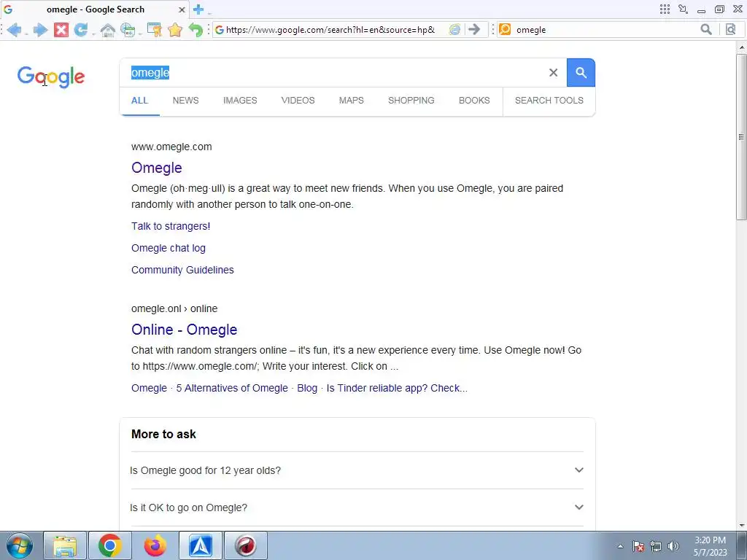Viewport: 747px width, 560px height.
Task: Click the find-in-page icon at toolbar end
Action: coord(731,29)
